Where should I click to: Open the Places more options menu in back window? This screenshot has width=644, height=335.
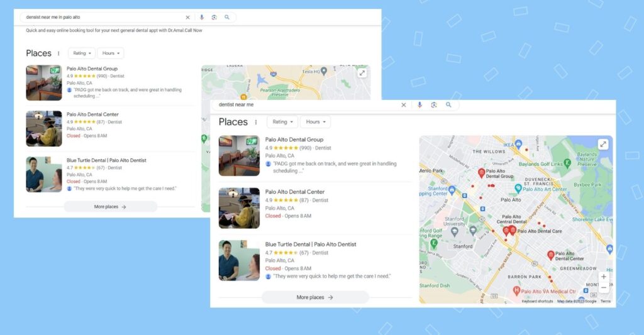(58, 53)
